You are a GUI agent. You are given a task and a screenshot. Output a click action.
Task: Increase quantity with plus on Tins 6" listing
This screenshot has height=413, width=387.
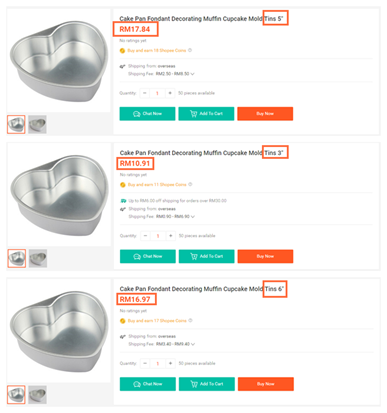(x=170, y=363)
